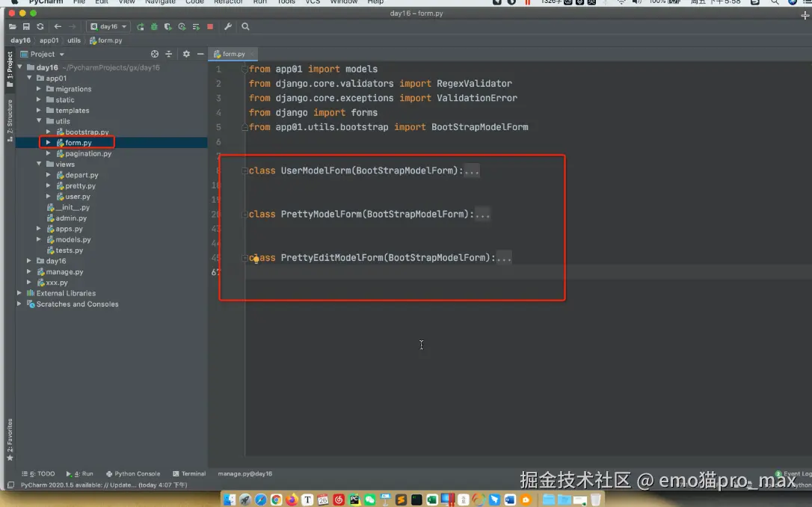Select Scratches and Consoles node
This screenshot has height=507, width=812.
click(x=77, y=304)
